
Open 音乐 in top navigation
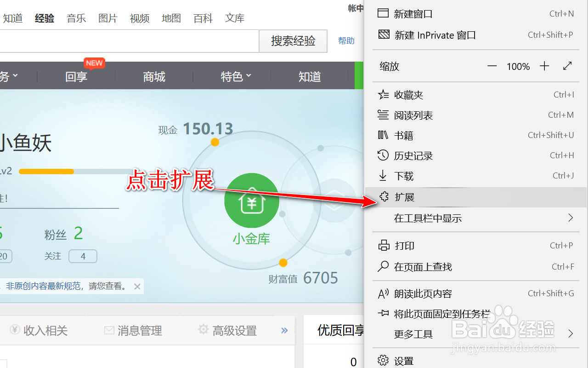(76, 18)
